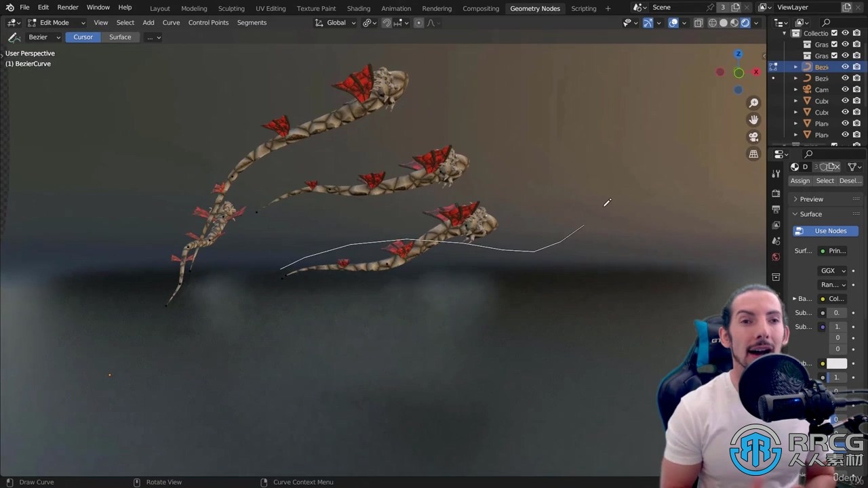Expand the Preview panel
Viewport: 868px width, 488px height.
(x=825, y=199)
